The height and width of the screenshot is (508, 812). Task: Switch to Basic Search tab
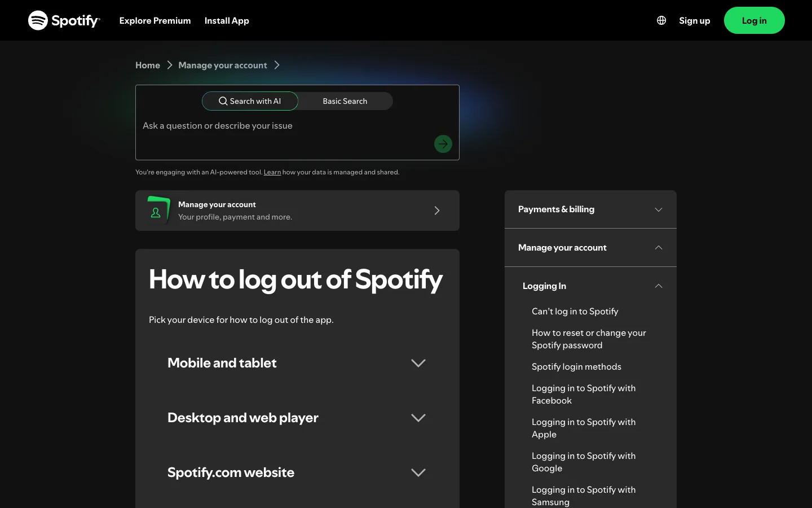345,101
